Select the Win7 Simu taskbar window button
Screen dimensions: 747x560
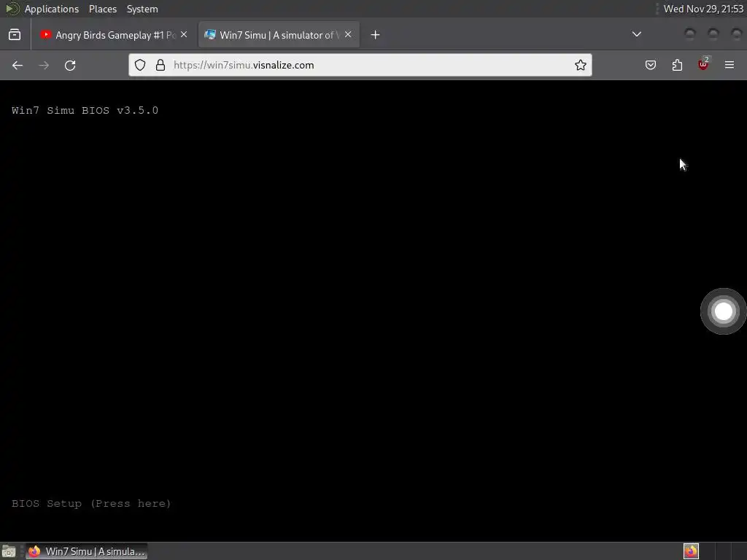click(x=86, y=551)
